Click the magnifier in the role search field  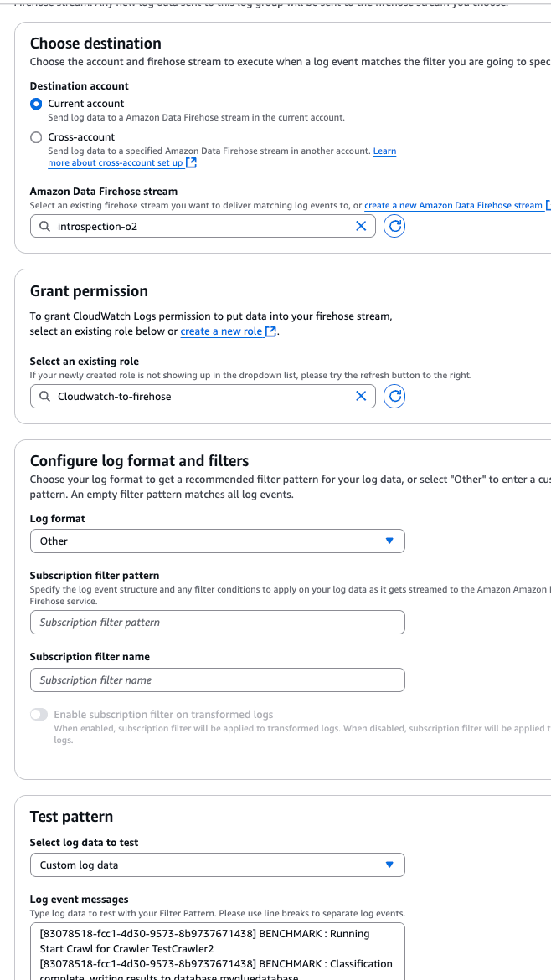[x=44, y=396]
